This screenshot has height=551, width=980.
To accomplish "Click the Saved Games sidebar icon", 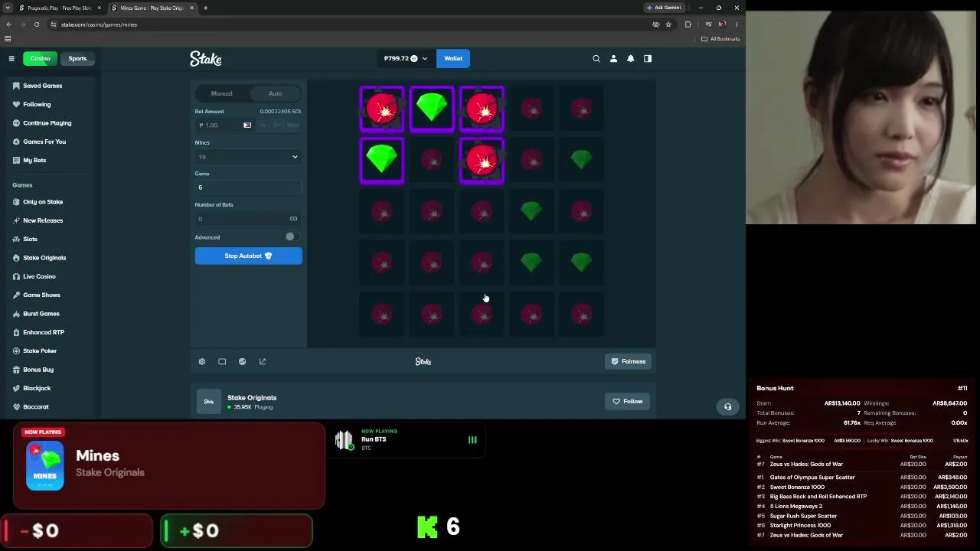I will (x=16, y=86).
